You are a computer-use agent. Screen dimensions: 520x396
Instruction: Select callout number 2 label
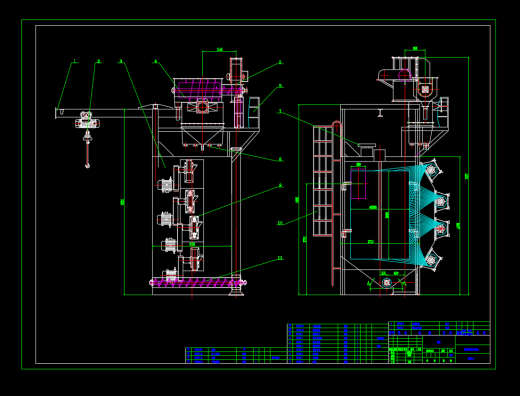point(98,61)
